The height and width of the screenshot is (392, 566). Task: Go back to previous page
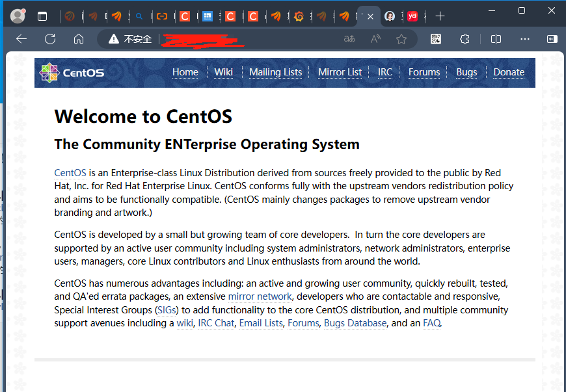point(21,39)
